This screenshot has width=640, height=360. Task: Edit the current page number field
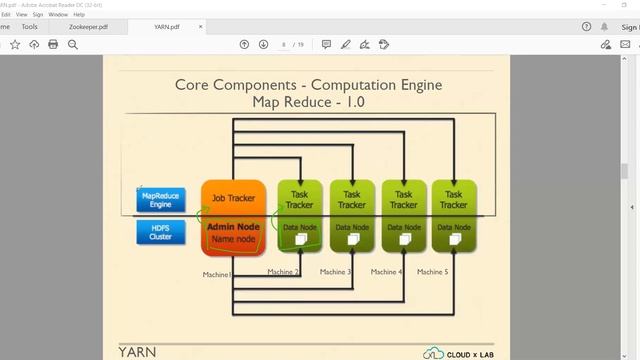(x=284, y=44)
